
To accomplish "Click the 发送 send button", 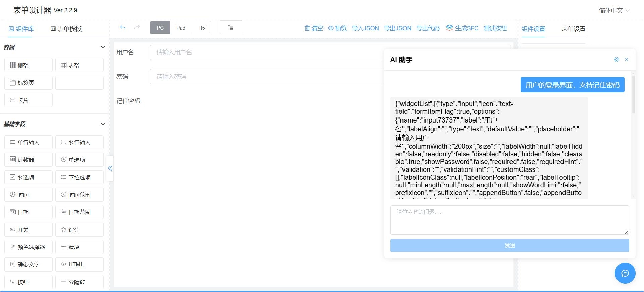I will coord(509,246).
